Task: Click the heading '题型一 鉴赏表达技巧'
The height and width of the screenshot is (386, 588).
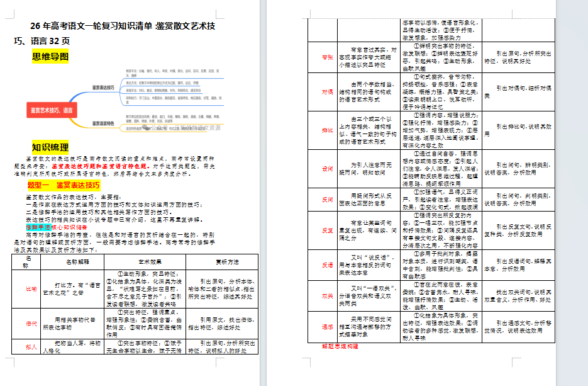Action: coord(64,185)
